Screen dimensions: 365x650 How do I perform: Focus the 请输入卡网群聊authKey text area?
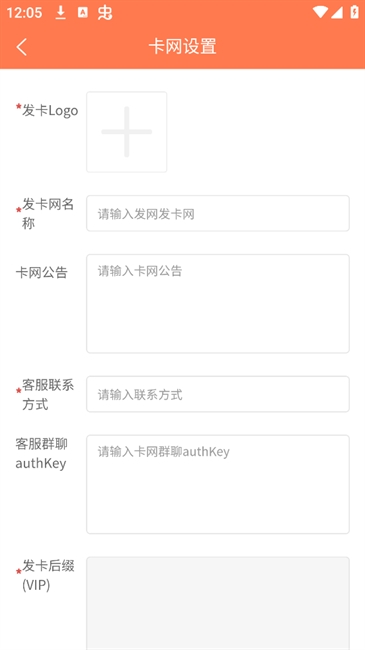click(218, 485)
